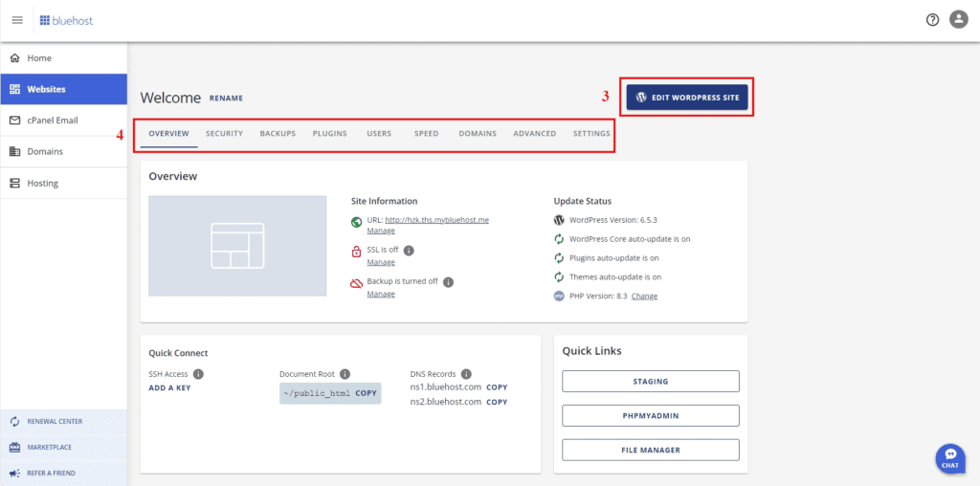Click the Themes auto-update icon

[559, 276]
